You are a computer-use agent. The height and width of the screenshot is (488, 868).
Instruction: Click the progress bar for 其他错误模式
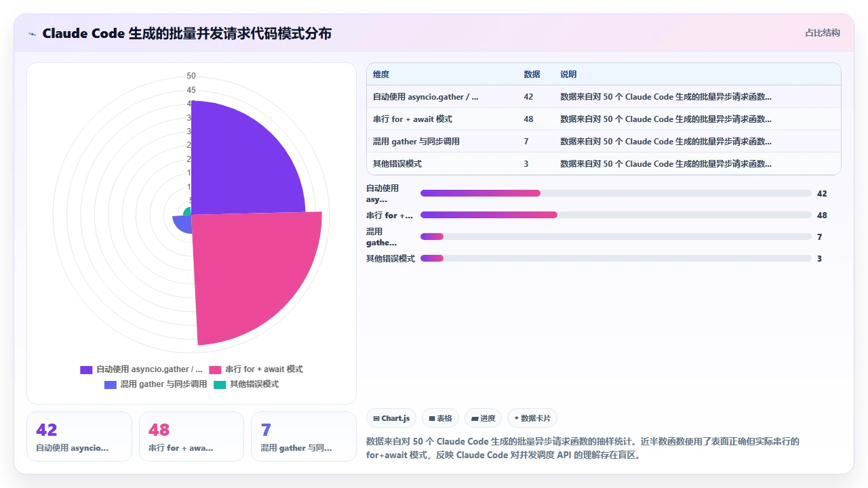pos(616,258)
